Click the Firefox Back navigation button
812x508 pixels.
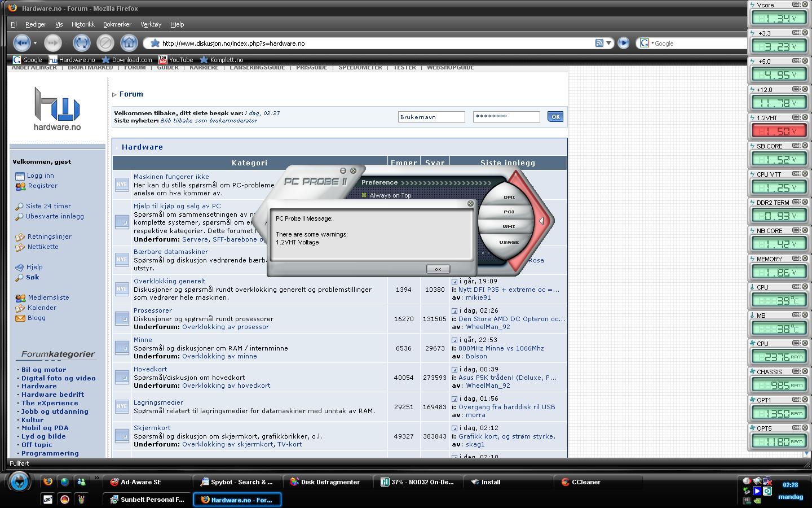tap(22, 43)
